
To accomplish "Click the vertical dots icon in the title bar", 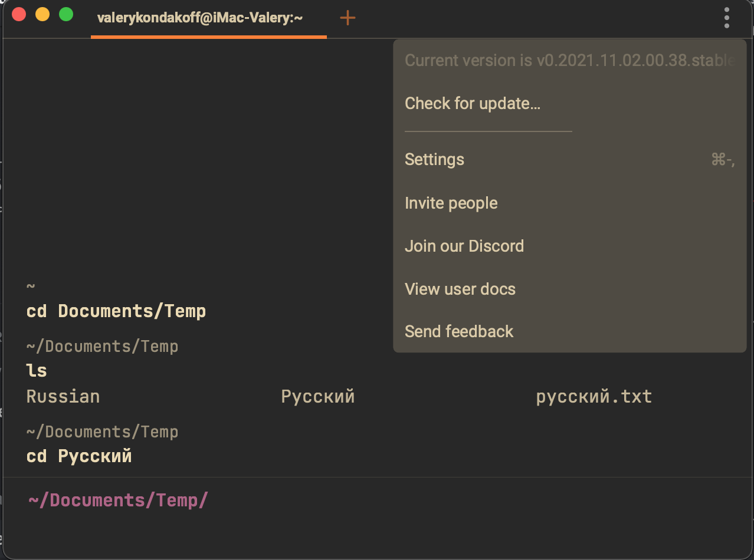I will point(726,18).
